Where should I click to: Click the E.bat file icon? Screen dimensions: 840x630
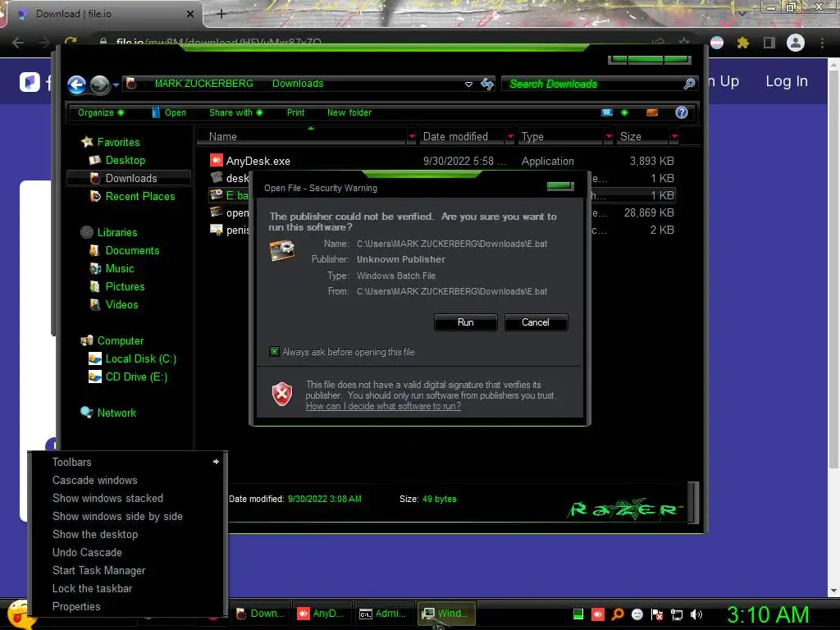pyautogui.click(x=217, y=195)
